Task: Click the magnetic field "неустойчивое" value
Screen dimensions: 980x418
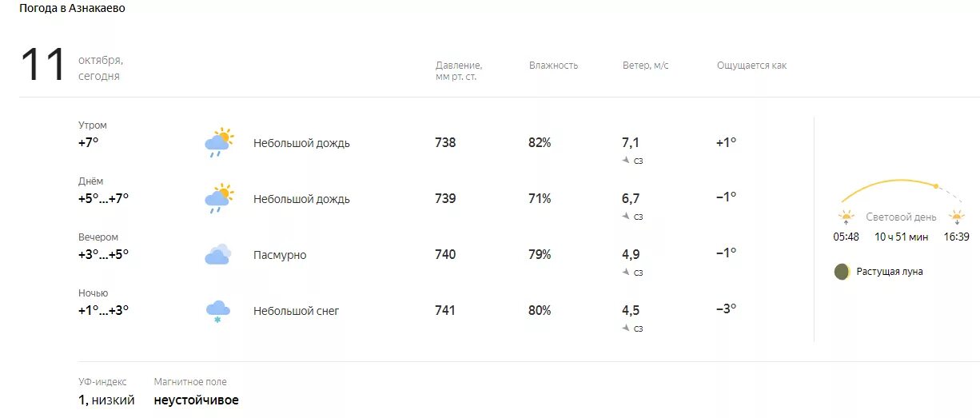Action: point(196,400)
